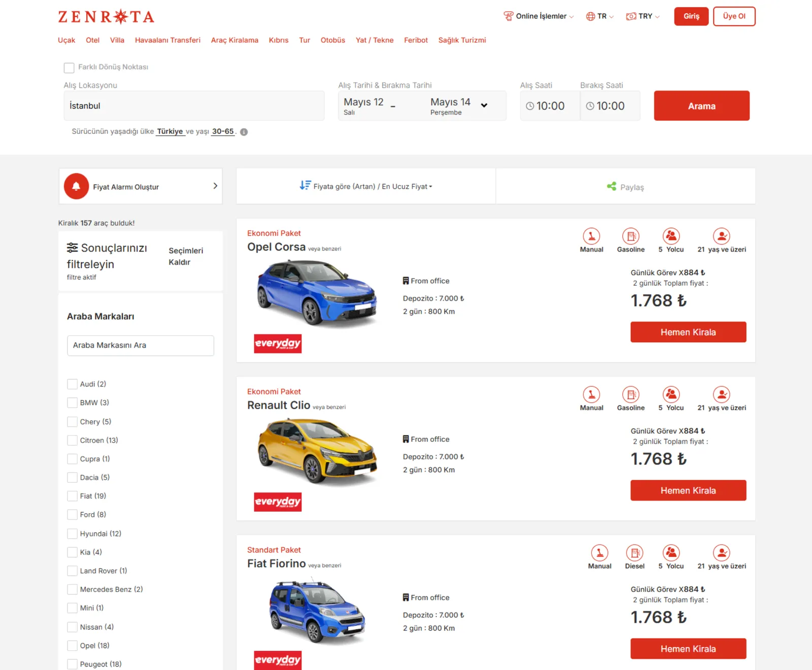Open the TR language dropdown
The image size is (812, 670).
coord(600,16)
